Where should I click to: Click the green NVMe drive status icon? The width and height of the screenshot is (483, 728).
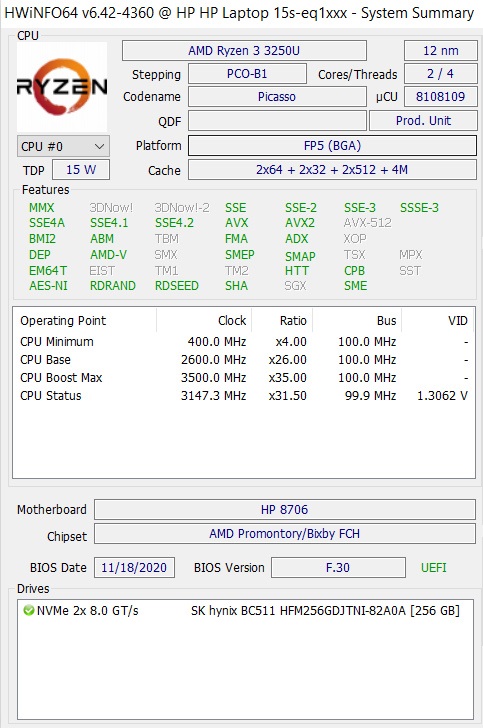click(29, 610)
